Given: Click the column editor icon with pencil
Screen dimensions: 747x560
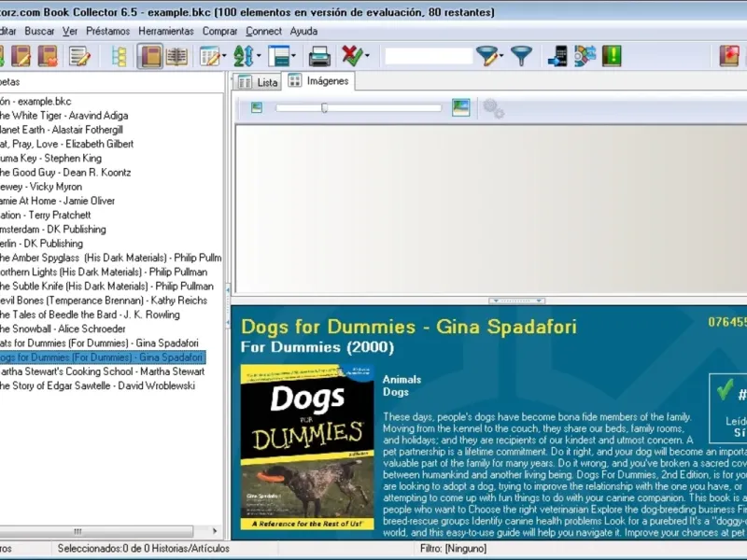Looking at the screenshot, I should click(209, 56).
